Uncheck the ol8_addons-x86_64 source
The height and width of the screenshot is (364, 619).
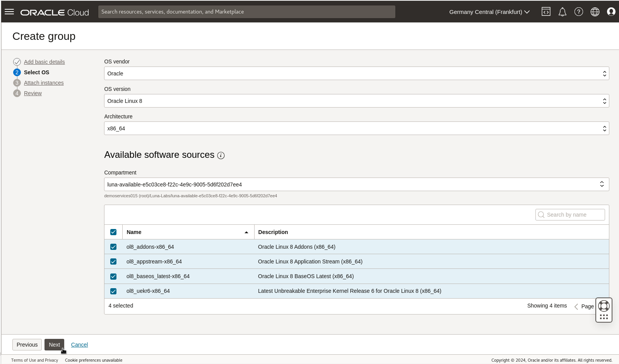(x=113, y=247)
